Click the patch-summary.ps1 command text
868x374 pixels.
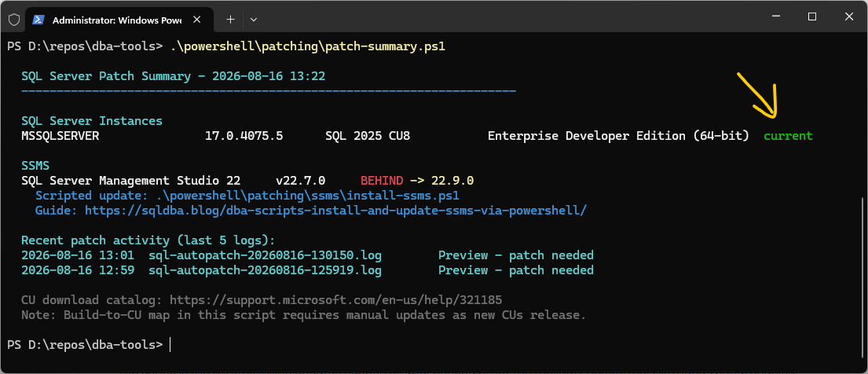(307, 46)
